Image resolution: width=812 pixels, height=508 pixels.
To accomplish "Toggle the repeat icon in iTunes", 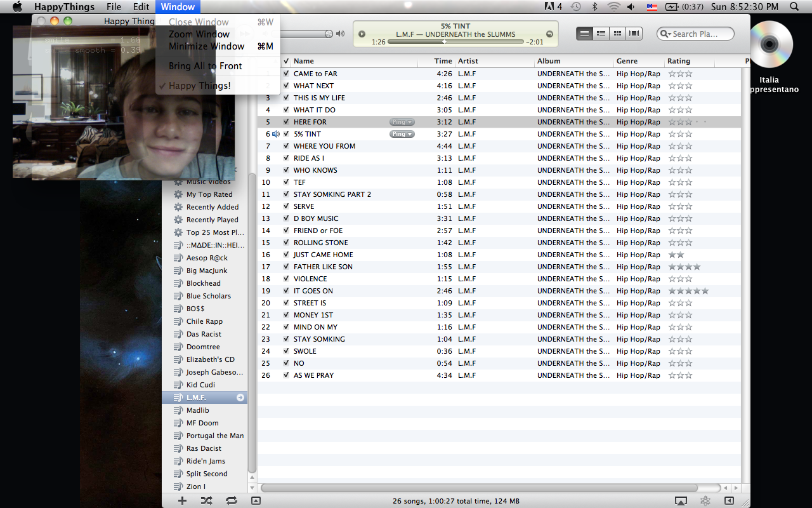I will pyautogui.click(x=232, y=500).
